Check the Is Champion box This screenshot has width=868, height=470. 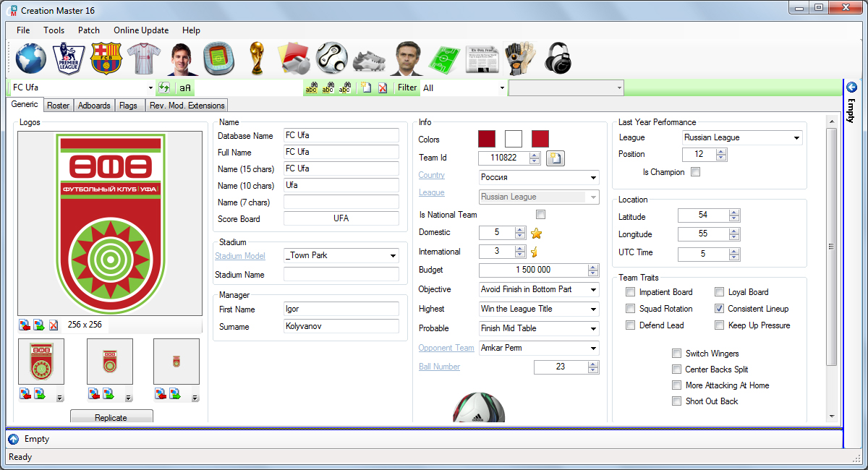click(x=696, y=171)
